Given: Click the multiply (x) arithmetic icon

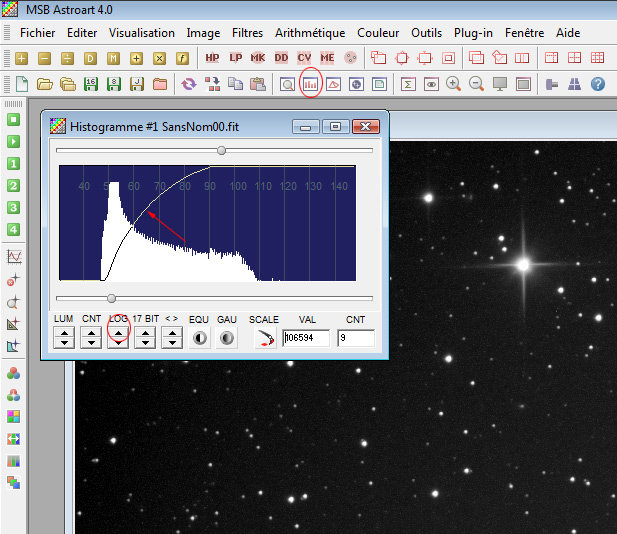Looking at the screenshot, I should 159,59.
